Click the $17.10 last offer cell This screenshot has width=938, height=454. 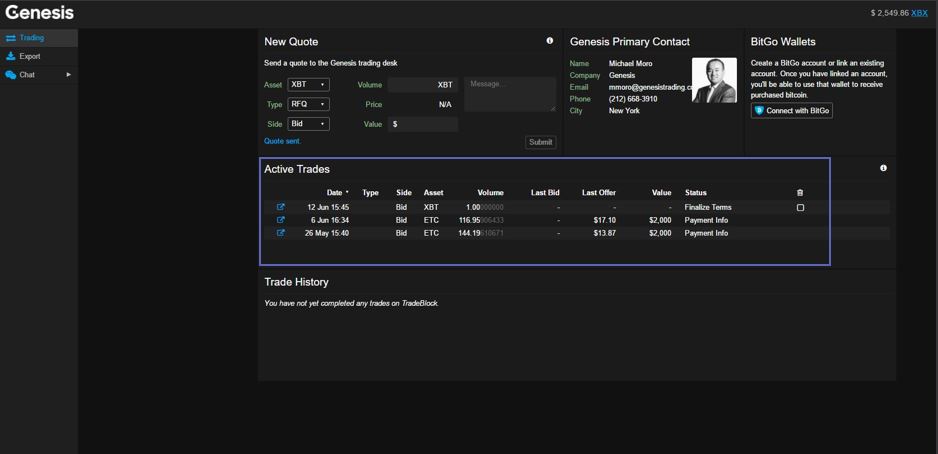605,221
